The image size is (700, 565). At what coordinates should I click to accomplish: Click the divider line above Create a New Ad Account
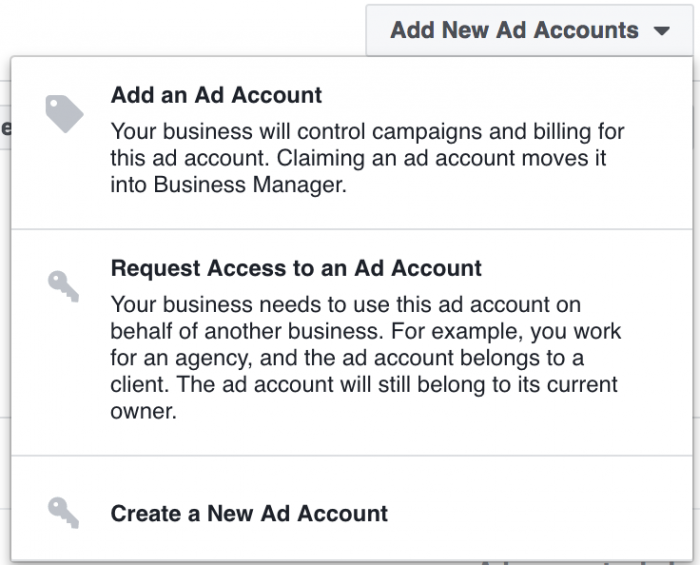coord(350,456)
